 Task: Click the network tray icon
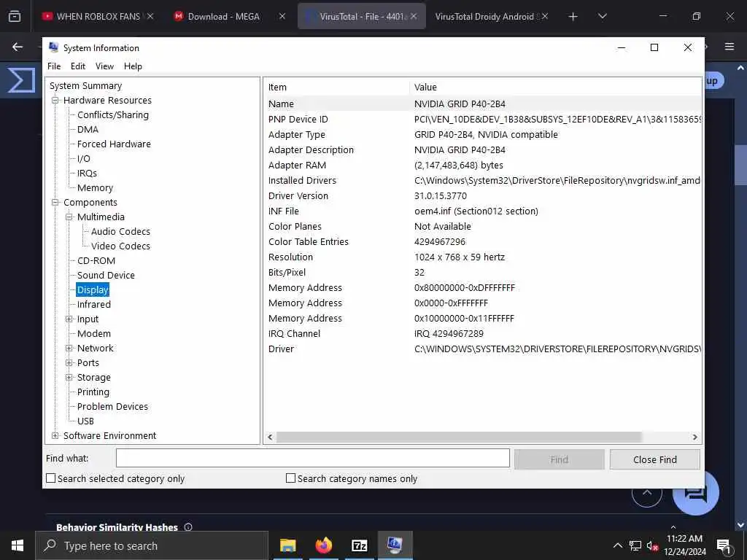pyautogui.click(x=635, y=545)
